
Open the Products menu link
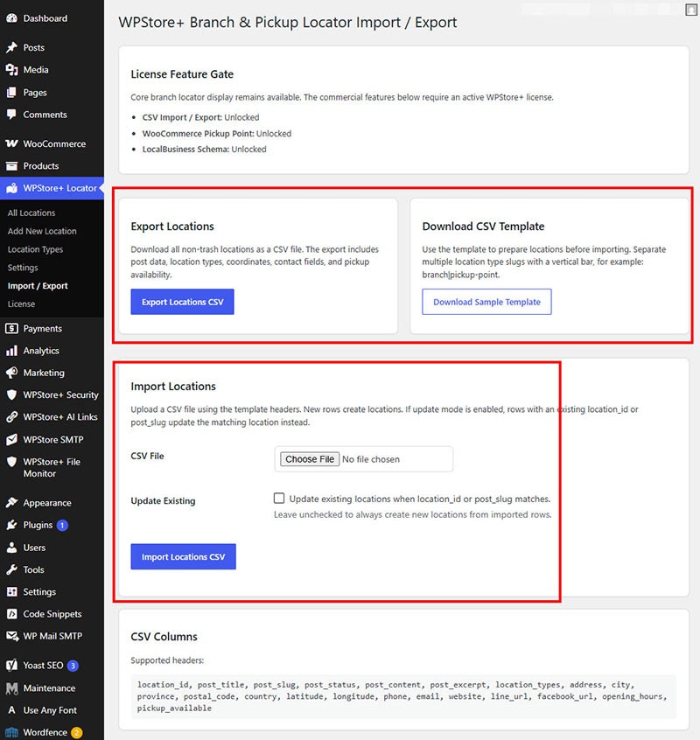click(41, 166)
